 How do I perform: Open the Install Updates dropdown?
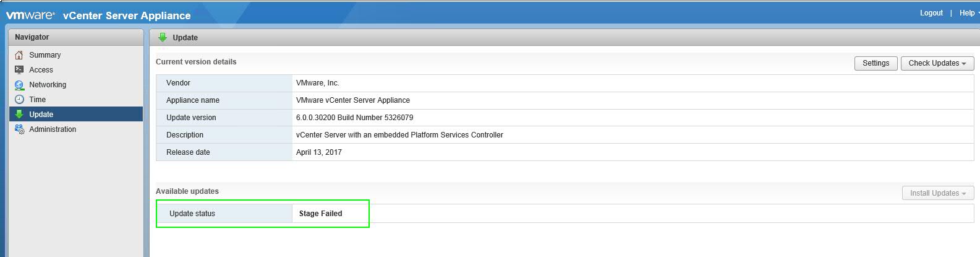click(938, 193)
